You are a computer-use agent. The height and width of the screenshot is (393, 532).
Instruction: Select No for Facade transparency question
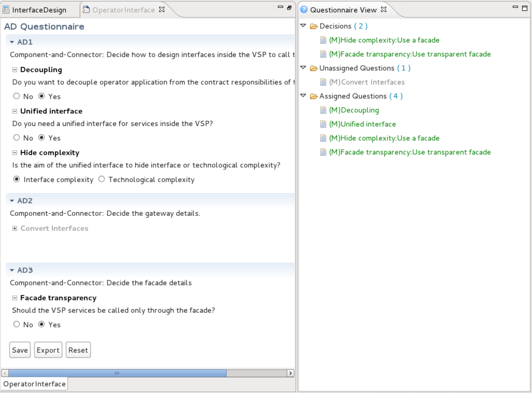click(16, 324)
